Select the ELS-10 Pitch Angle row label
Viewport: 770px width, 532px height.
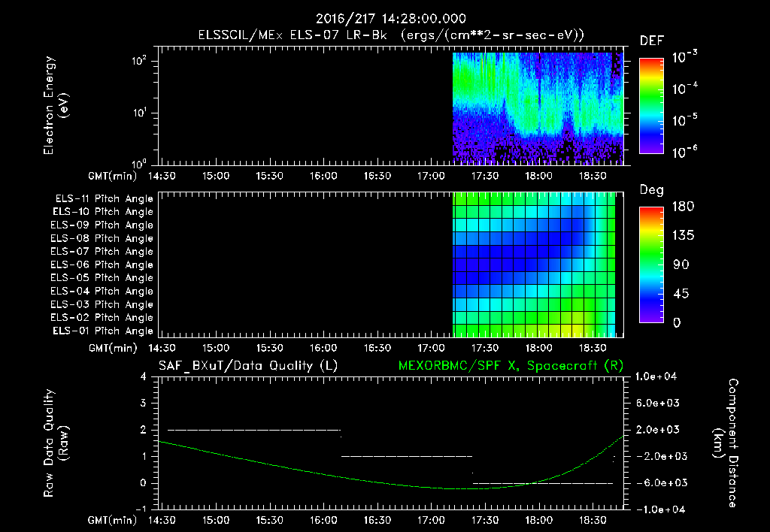[x=103, y=212]
